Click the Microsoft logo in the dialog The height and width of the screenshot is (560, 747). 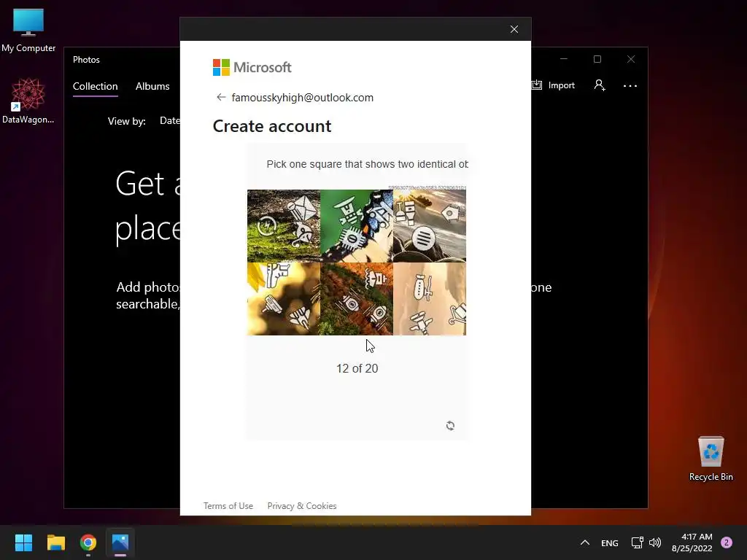[x=252, y=68]
